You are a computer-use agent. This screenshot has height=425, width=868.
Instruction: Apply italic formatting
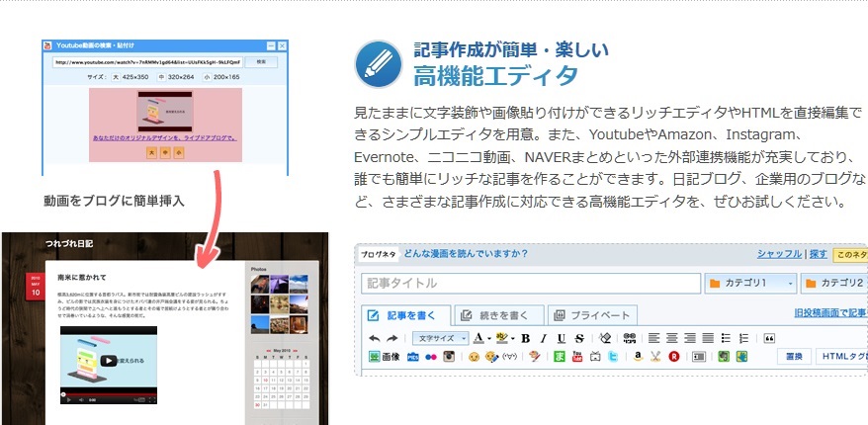click(x=543, y=338)
